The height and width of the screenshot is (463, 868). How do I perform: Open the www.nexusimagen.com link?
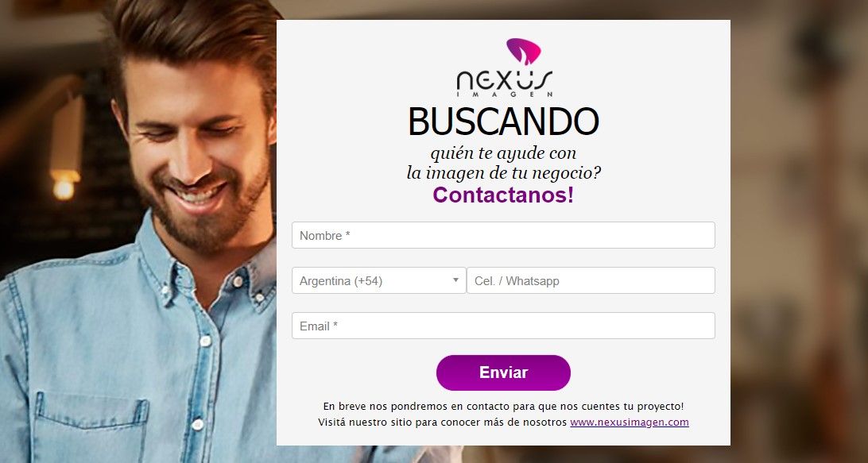click(x=630, y=422)
